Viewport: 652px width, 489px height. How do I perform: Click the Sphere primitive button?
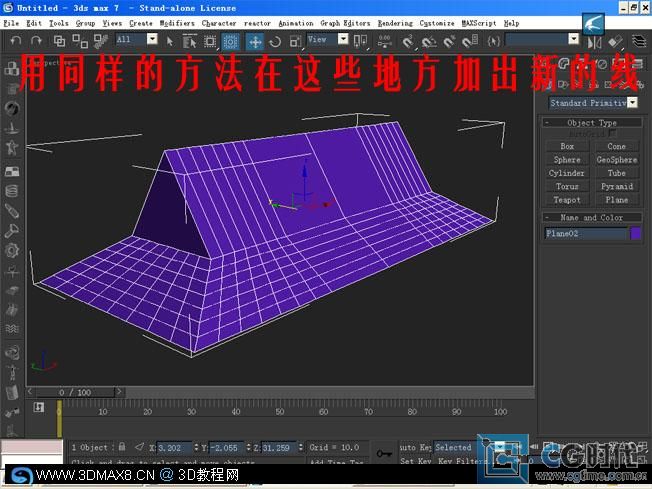tap(567, 160)
